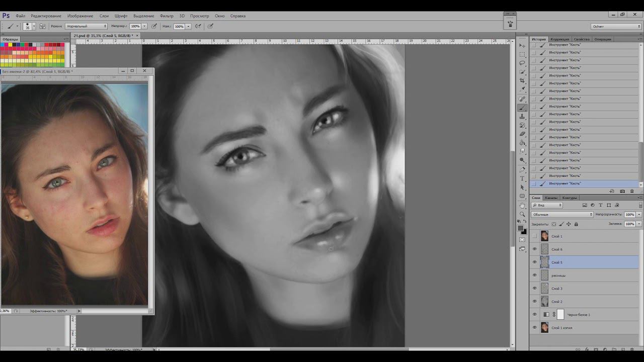Open the Файл menu
This screenshot has width=644, height=362.
(x=20, y=16)
